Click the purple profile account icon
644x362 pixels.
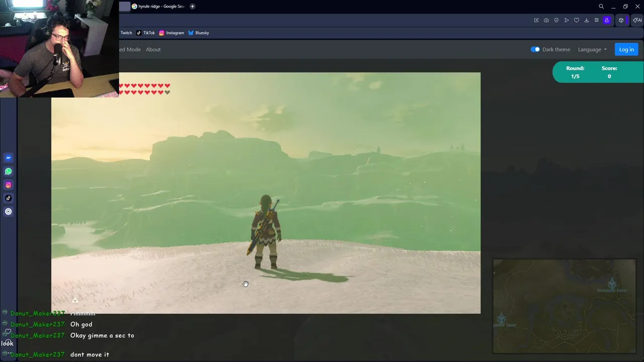click(607, 20)
